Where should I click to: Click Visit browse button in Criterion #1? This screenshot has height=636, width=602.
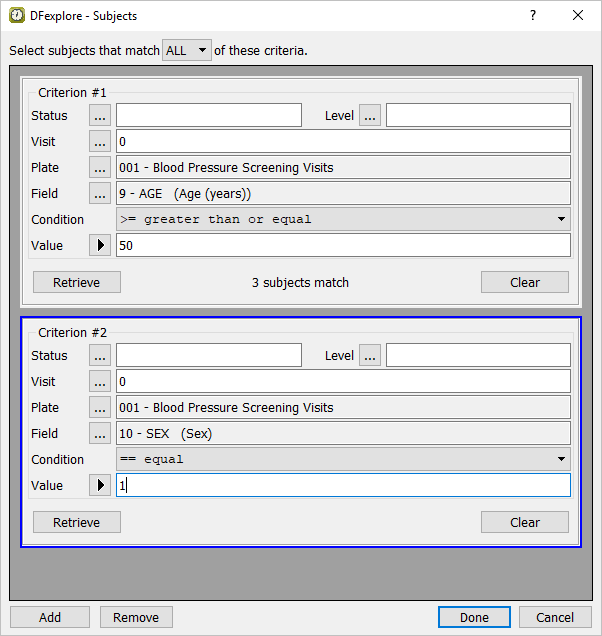pos(100,142)
